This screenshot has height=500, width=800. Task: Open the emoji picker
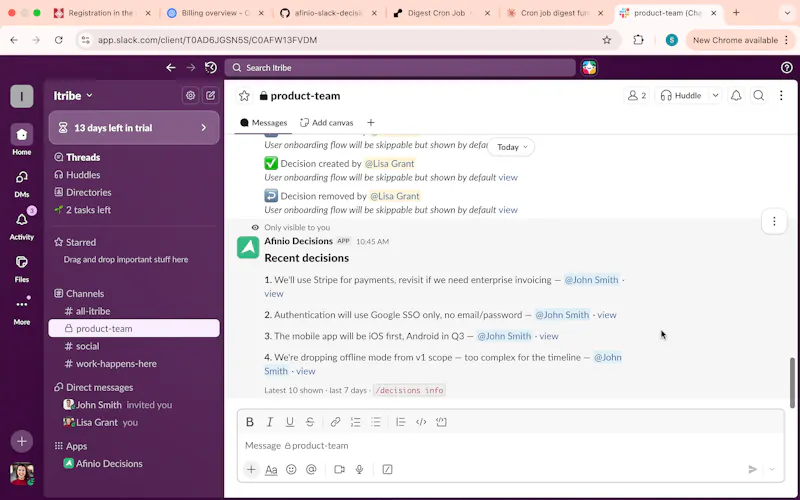pos(291,469)
